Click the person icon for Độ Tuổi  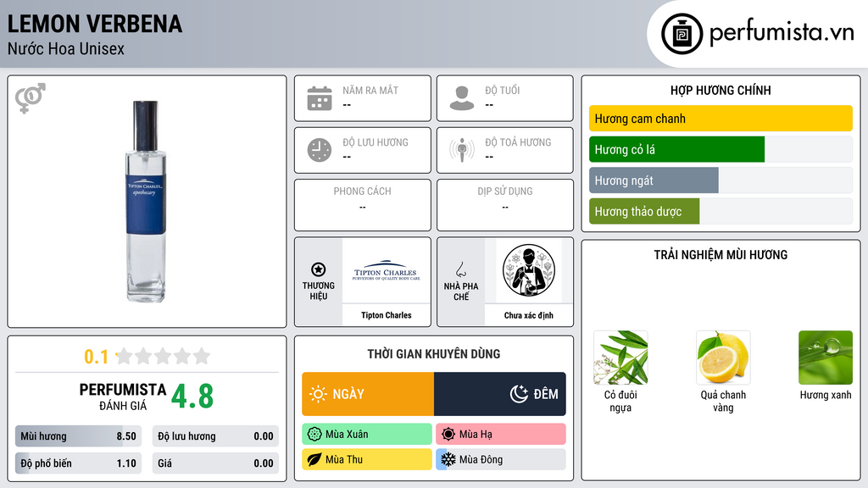pos(462,98)
